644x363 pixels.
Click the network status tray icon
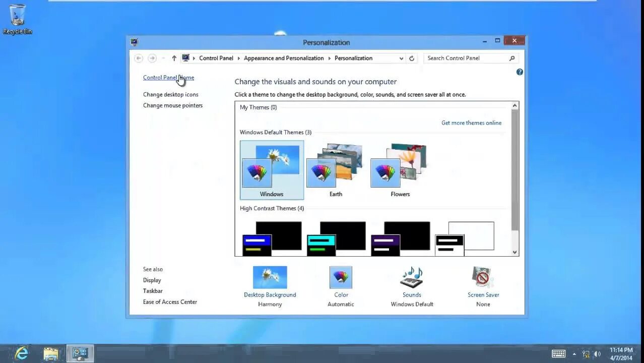tap(586, 354)
